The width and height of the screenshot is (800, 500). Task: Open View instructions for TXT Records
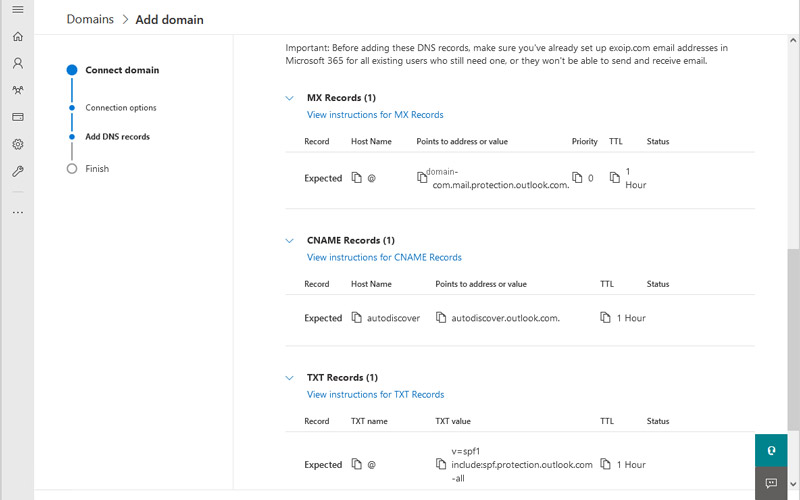click(x=376, y=394)
